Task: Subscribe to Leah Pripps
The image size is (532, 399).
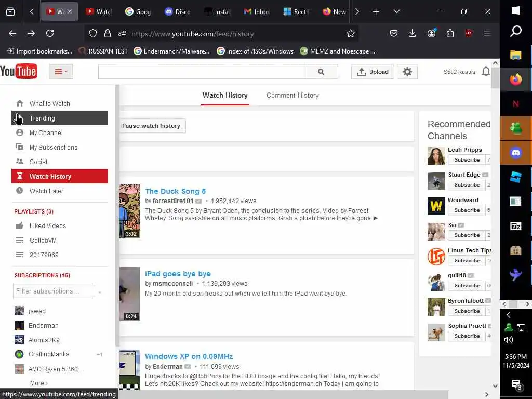Action: [467, 160]
